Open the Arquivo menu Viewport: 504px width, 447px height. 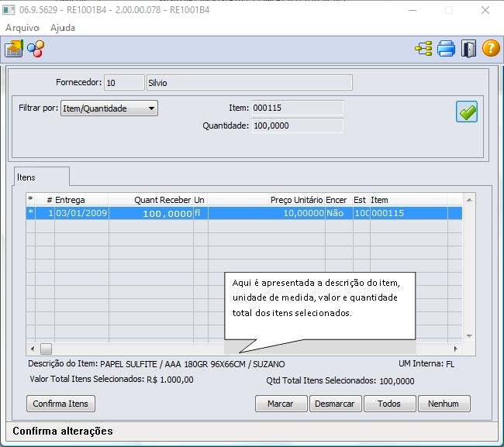click(x=22, y=28)
